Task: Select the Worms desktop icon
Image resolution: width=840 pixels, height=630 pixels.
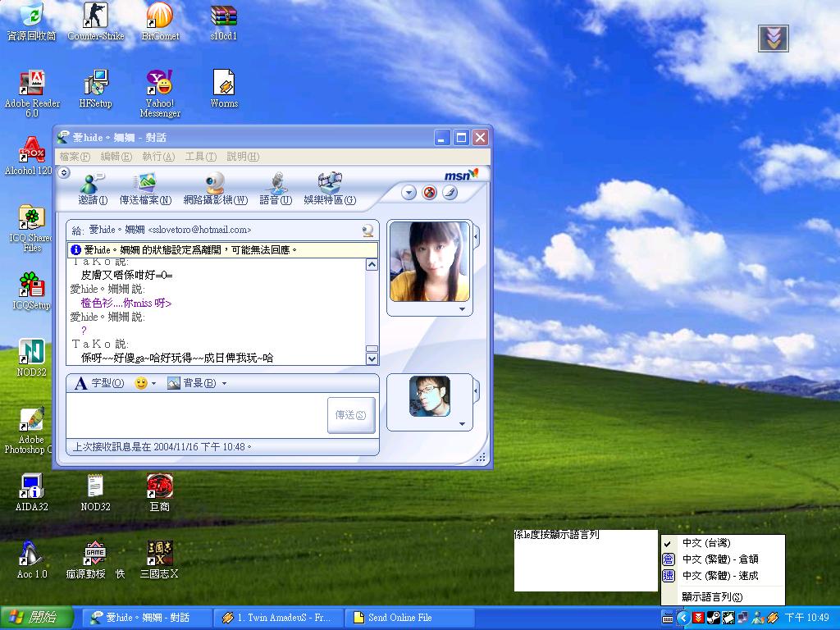Action: pos(224,90)
